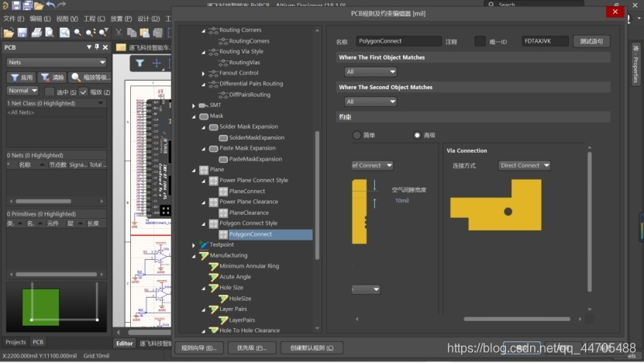Open the 放置 (P) menu

click(x=121, y=19)
